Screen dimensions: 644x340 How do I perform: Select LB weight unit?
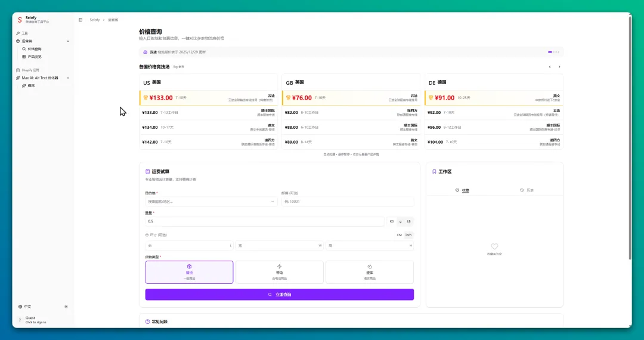pyautogui.click(x=409, y=221)
